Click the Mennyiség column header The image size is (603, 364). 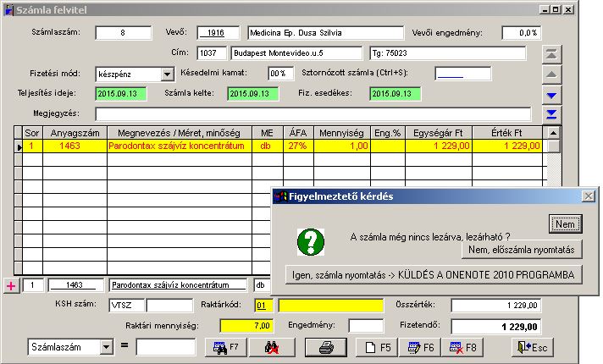tap(342, 133)
